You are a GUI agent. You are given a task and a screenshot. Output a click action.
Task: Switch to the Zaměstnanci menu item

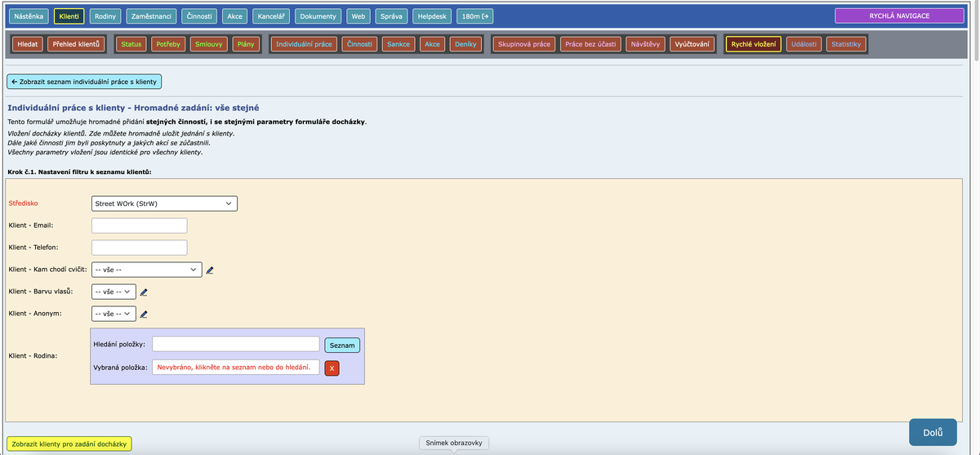(x=151, y=16)
